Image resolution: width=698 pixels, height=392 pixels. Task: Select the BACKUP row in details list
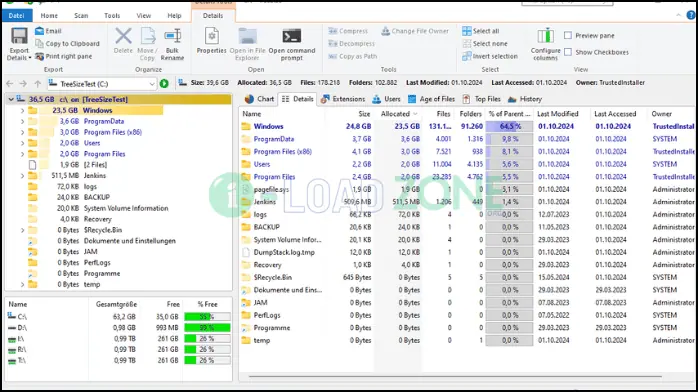click(x=467, y=227)
